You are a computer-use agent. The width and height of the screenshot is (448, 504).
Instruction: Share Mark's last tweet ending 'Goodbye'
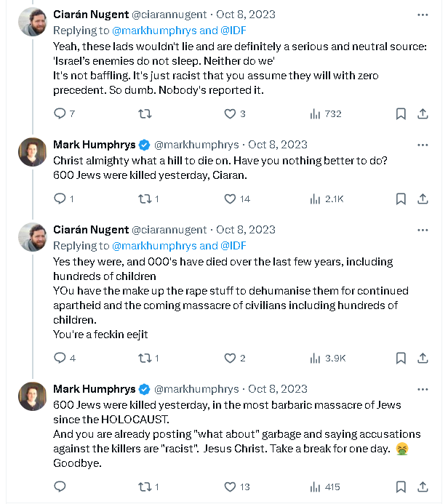tap(423, 487)
